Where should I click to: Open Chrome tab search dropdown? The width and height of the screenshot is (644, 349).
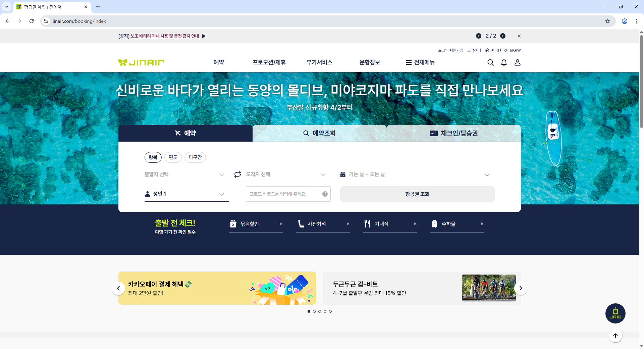point(7,7)
